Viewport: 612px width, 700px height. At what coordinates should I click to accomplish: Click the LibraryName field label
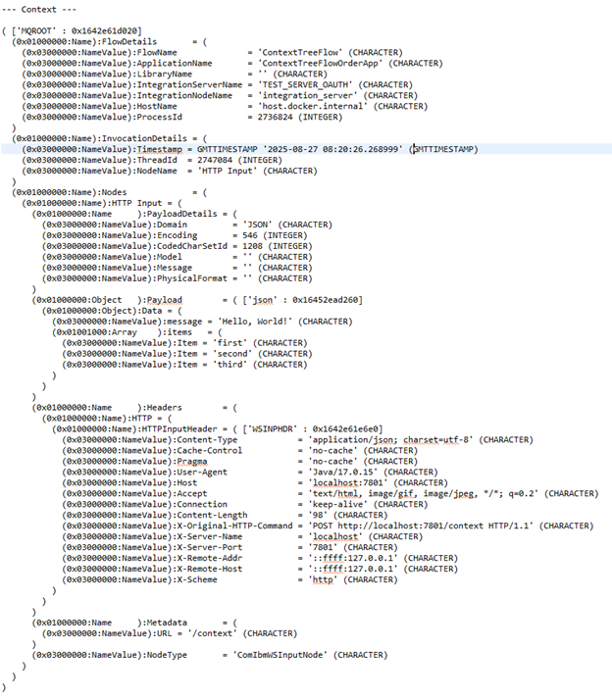(165, 74)
